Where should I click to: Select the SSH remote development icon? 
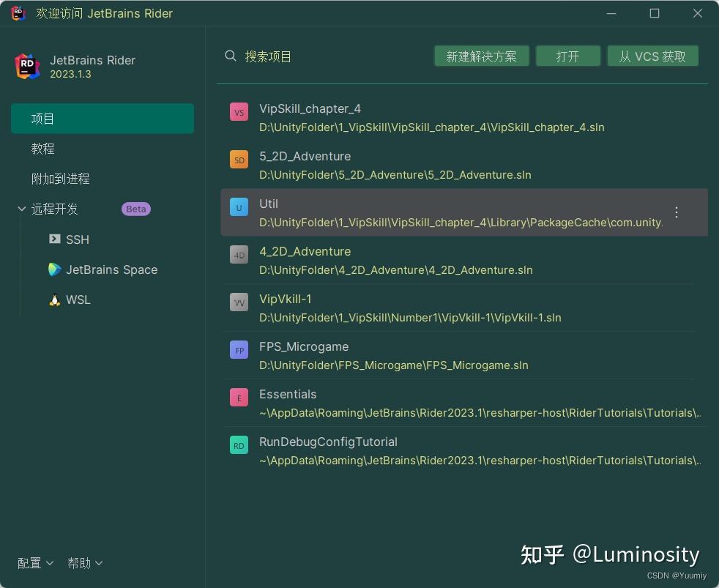click(53, 239)
